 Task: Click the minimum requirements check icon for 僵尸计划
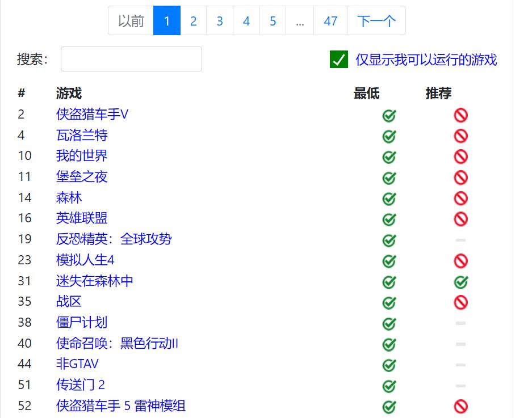click(x=389, y=323)
